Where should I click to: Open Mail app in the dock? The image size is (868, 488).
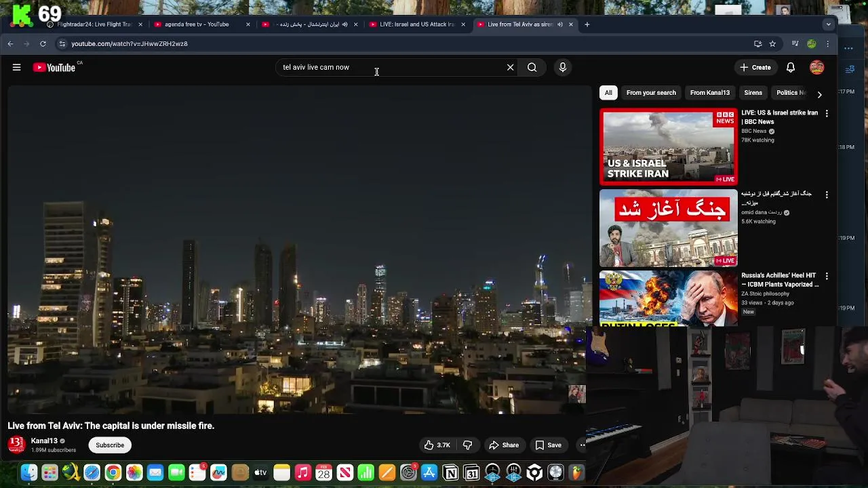pos(155,472)
